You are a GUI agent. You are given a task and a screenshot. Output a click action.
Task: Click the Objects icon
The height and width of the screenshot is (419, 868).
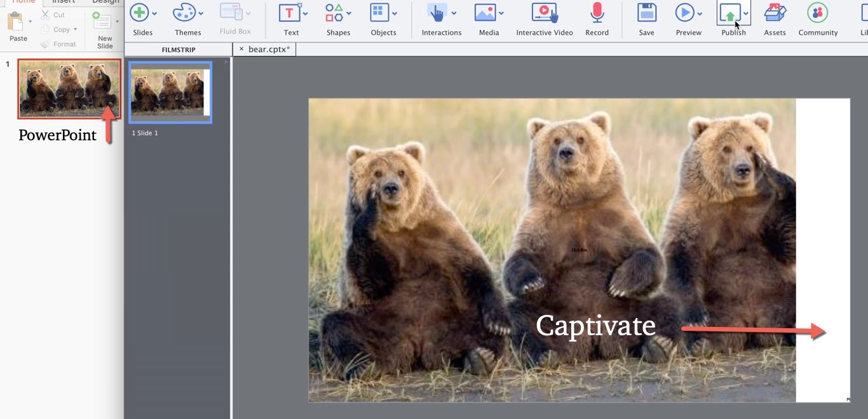coord(379,13)
